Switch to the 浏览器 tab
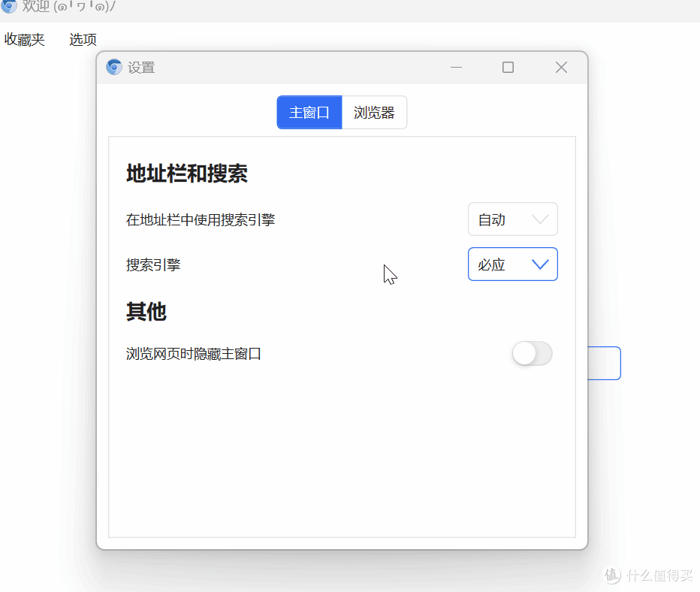Screen dimensions: 700x592 click(374, 113)
